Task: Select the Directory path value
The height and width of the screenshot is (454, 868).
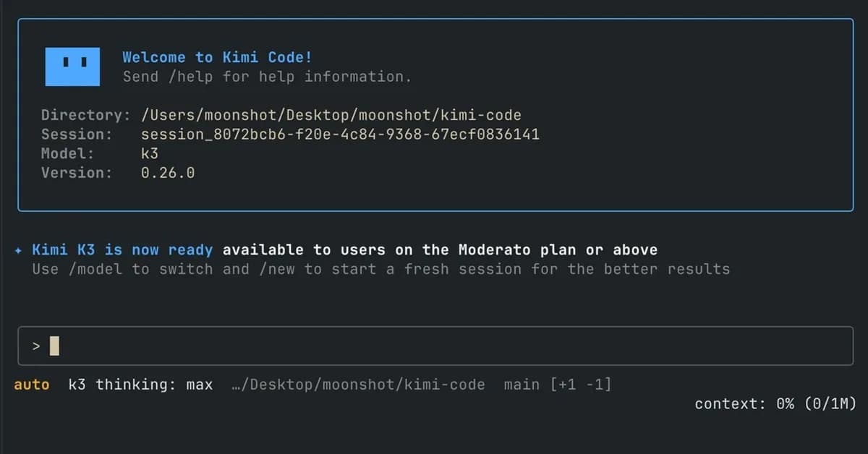Action: tap(331, 115)
